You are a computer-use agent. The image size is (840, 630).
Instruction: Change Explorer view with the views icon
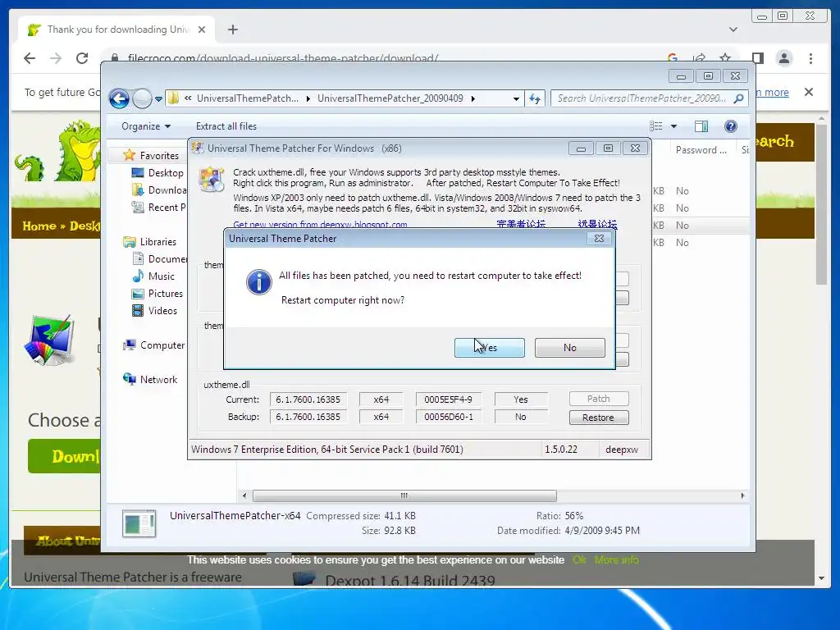click(x=655, y=126)
